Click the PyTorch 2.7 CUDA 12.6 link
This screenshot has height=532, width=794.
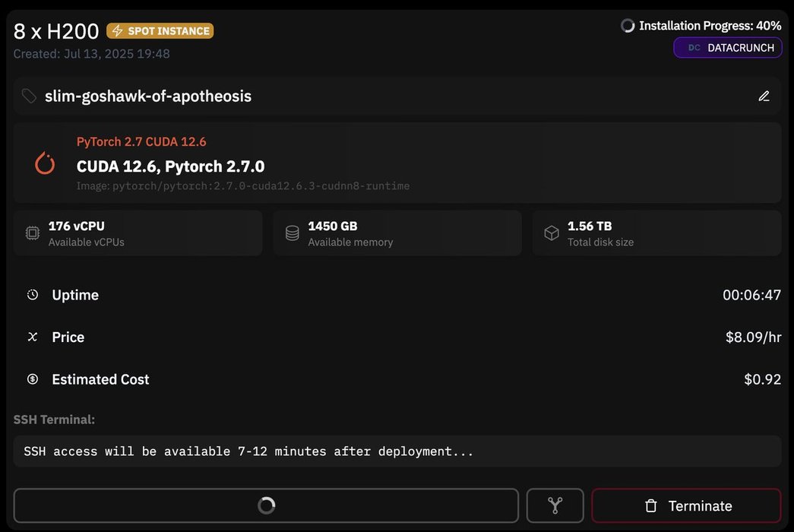[141, 142]
